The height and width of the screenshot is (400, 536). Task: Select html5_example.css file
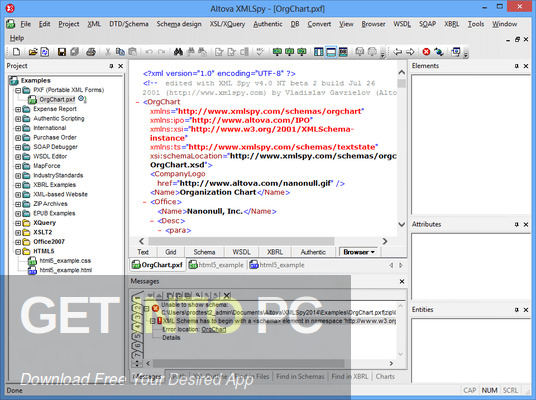(x=65, y=261)
